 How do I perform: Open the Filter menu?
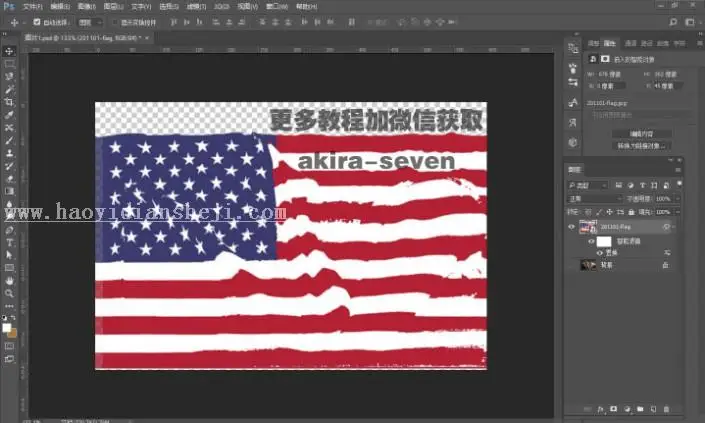[196, 7]
